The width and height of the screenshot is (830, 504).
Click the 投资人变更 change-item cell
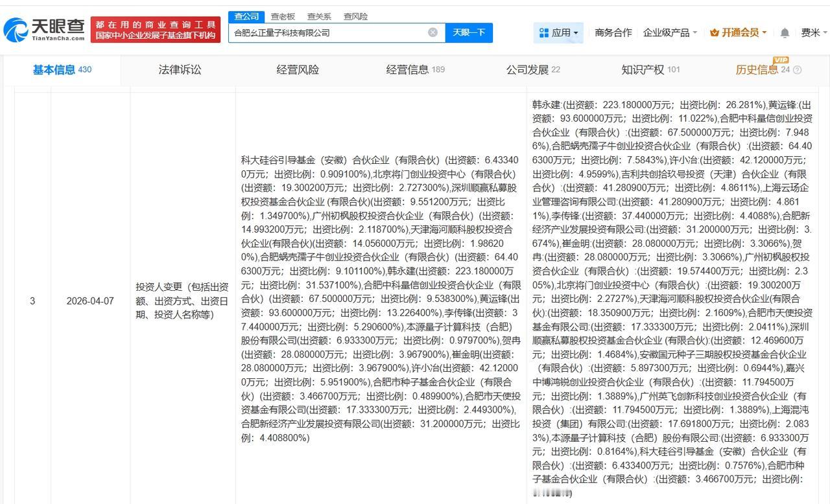[182, 301]
